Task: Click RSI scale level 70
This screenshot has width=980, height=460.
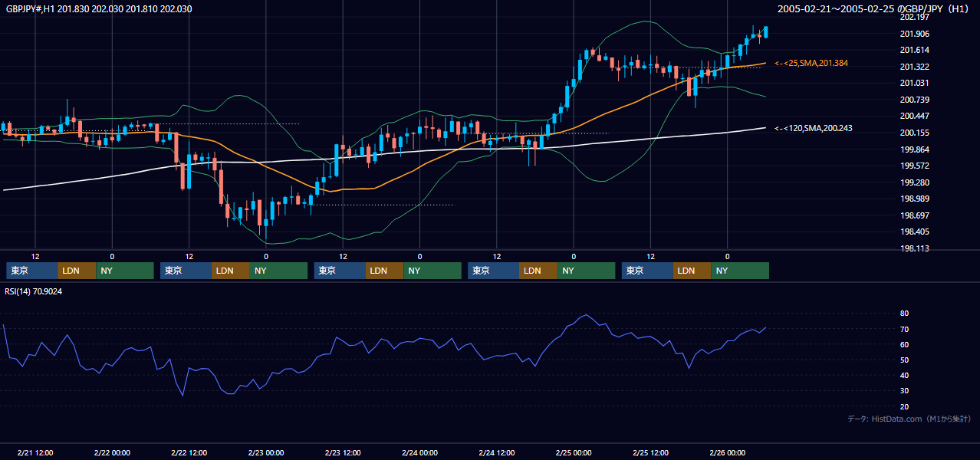Action: coord(904,329)
